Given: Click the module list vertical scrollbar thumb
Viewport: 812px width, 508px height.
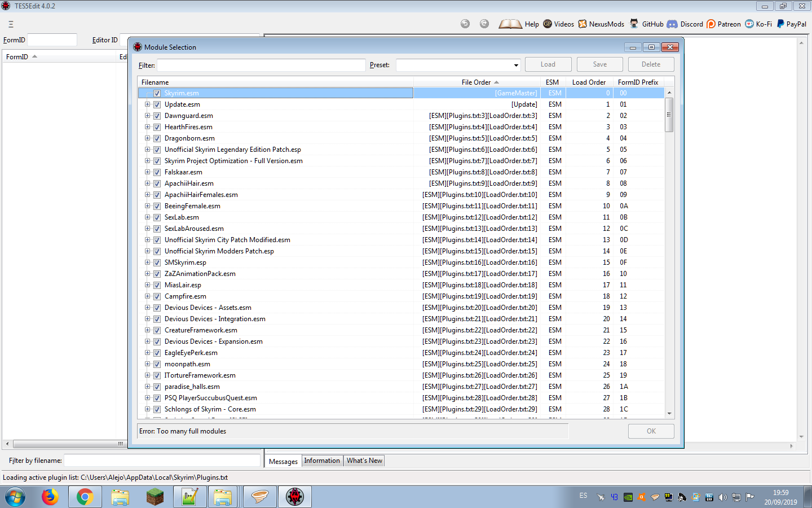Looking at the screenshot, I should (x=669, y=115).
